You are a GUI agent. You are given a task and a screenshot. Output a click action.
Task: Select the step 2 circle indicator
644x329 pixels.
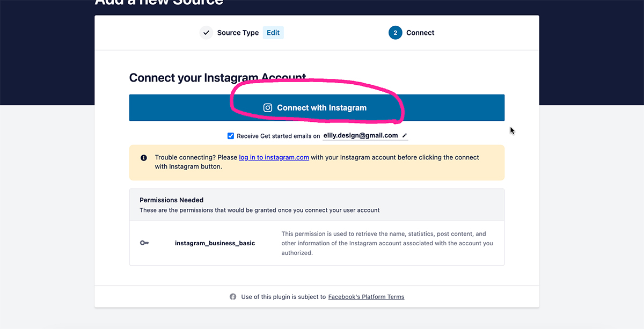pos(396,33)
